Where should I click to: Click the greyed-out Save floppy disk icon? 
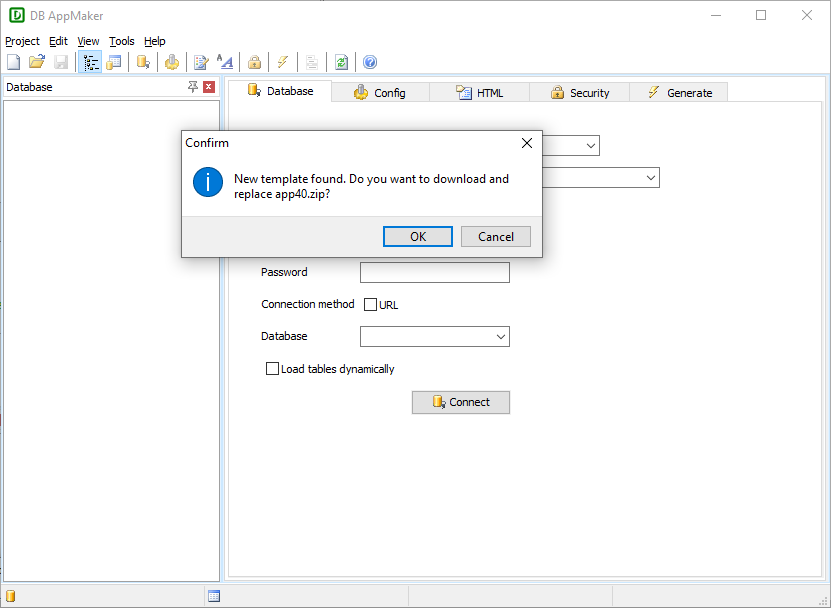coord(61,62)
